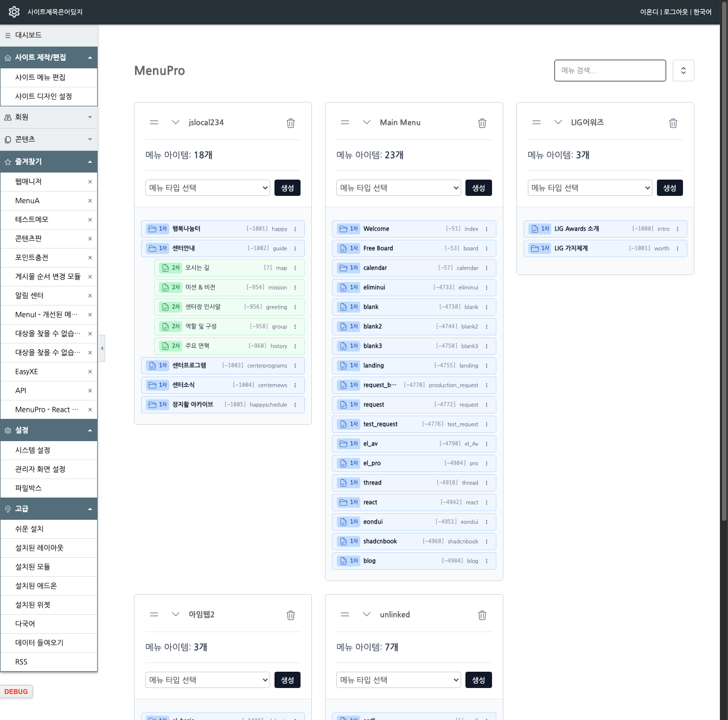Delete the jslocal234 menu via trash icon

[291, 123]
